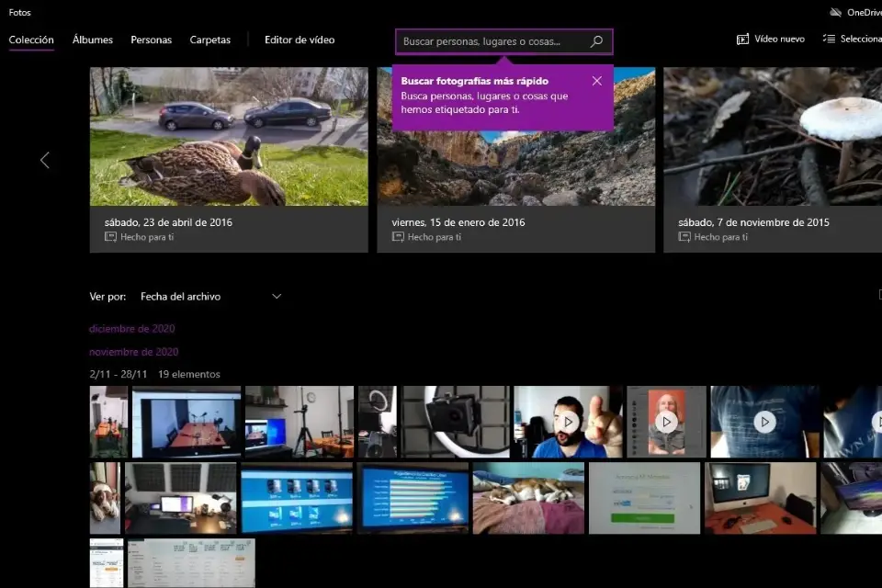Screen dimensions: 882x588
Task: Click the left arrow to scroll highlights back
Action: point(44,160)
